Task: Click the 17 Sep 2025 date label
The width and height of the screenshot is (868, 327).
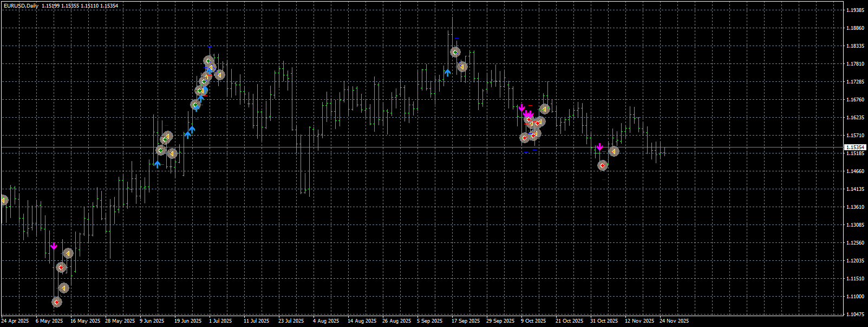Action: pos(466,321)
